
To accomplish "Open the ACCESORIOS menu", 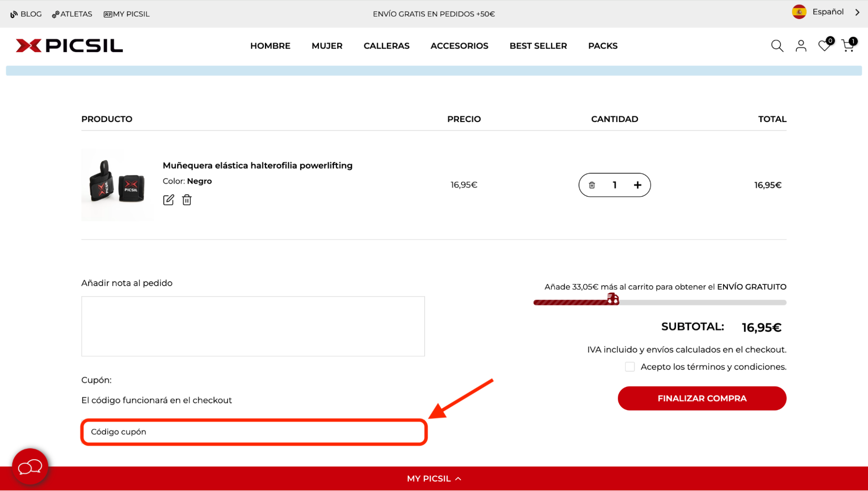I will point(459,46).
